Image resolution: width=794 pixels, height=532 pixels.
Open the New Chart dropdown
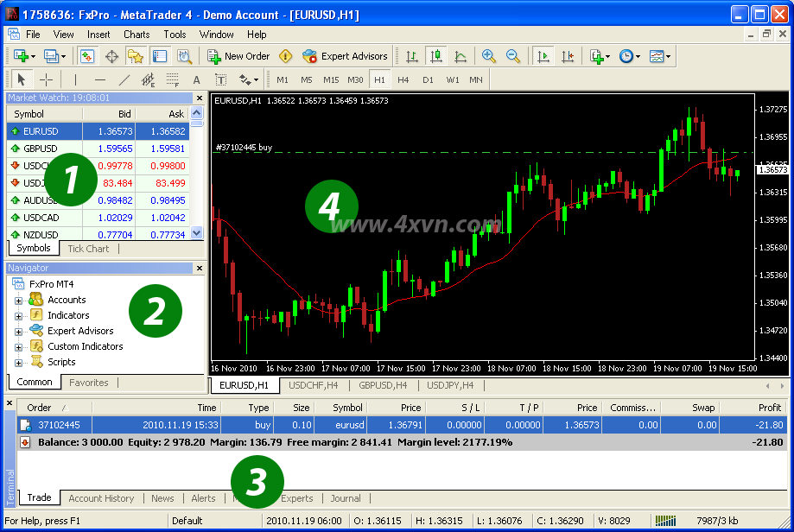pyautogui.click(x=24, y=56)
